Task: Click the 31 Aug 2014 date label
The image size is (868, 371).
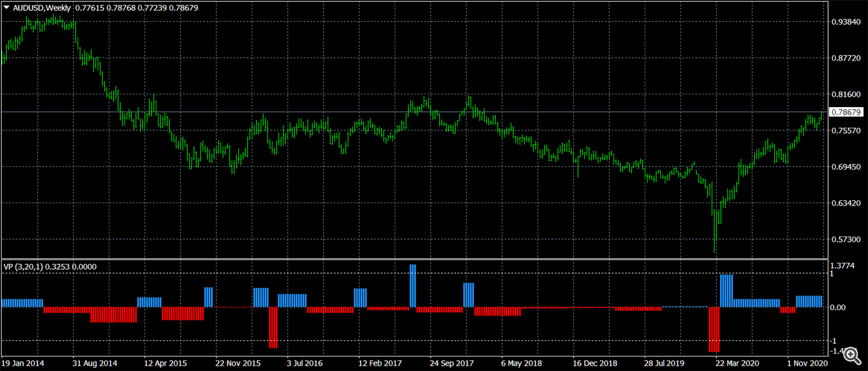Action: point(95,363)
